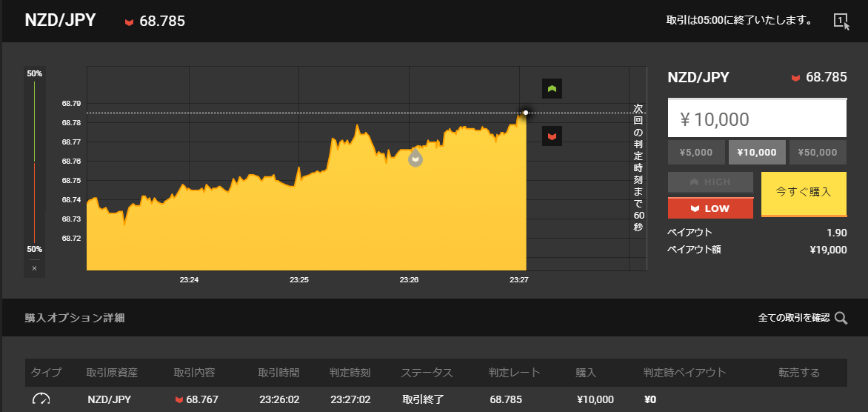Select the ¥50,000 preset amount
This screenshot has width=868, height=412.
(818, 153)
